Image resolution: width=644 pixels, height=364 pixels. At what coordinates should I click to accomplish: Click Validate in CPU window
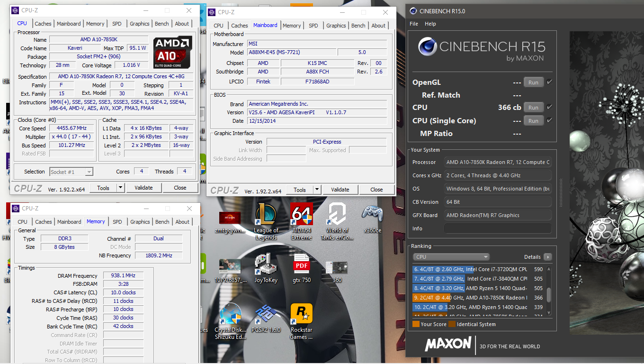143,188
